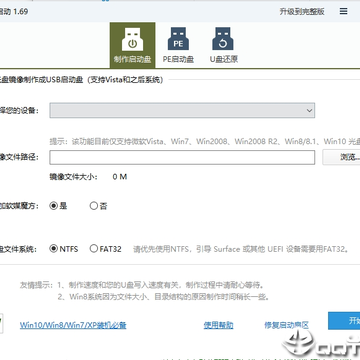The height and width of the screenshot is (360, 360).
Task: Select the 制作启动盘 tab
Action: click(132, 45)
